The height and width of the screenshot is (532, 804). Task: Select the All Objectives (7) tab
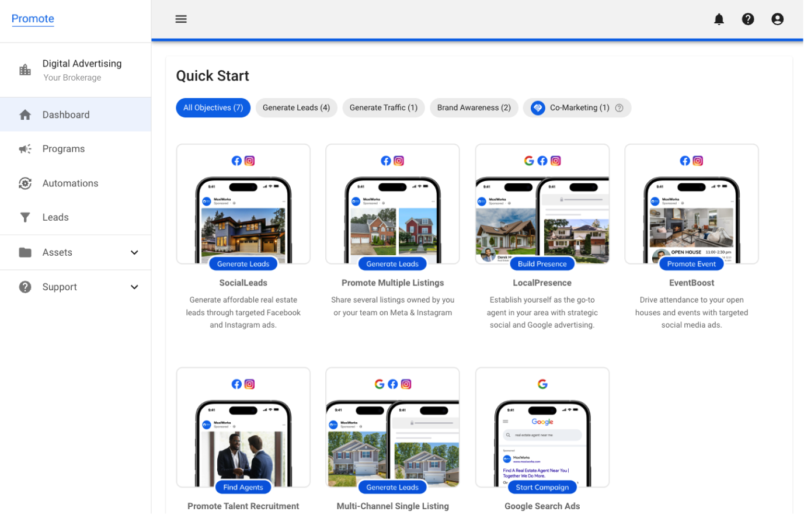[x=213, y=107]
